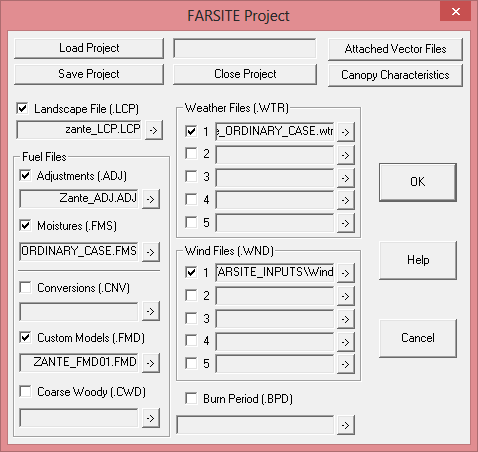Open Help for this dialog
The height and width of the screenshot is (452, 478).
[418, 260]
